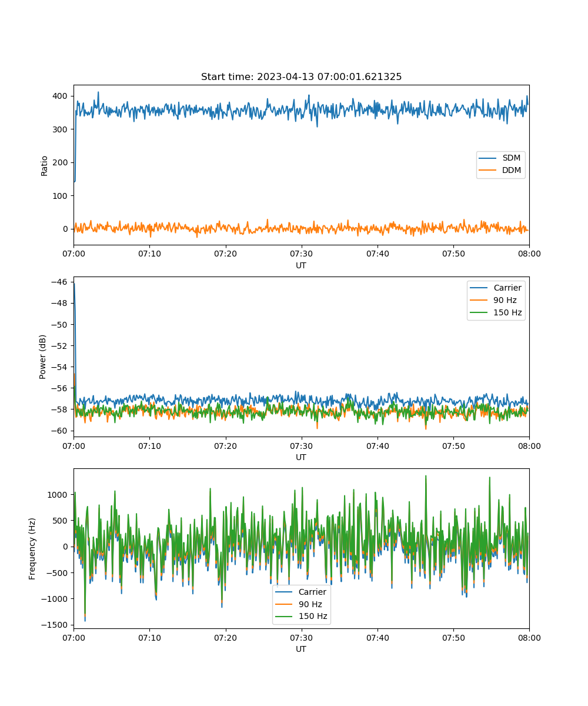Click the 'Power (dB)' y-axis label
The height and width of the screenshot is (706, 588).
click(x=44, y=357)
